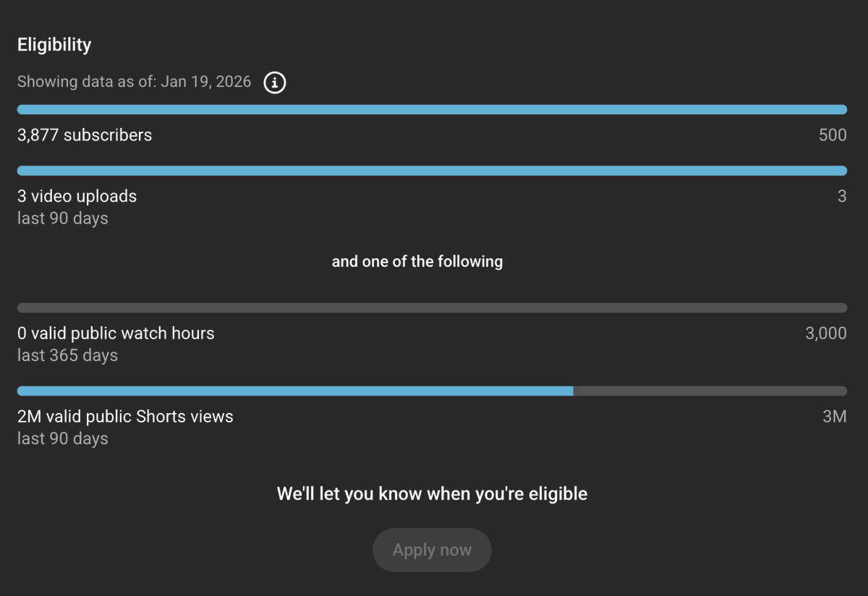The width and height of the screenshot is (868, 596).
Task: Click the 0 valid public watch hours label
Action: tap(116, 333)
